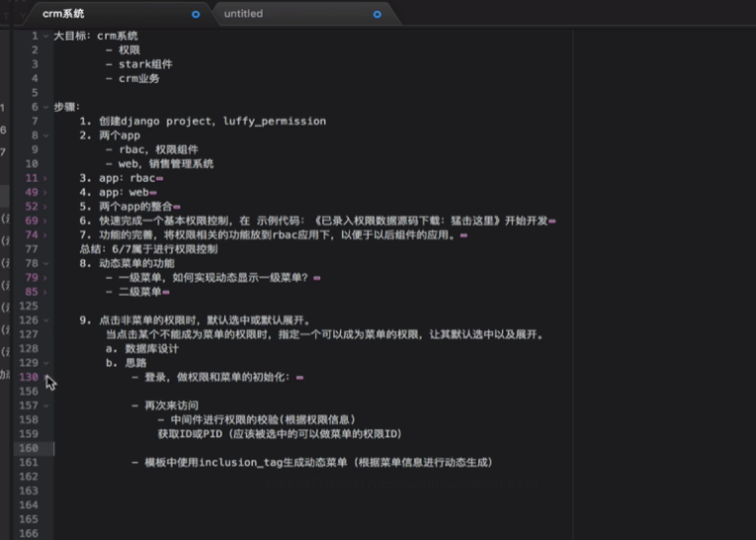Click the '- 权限' line
Screen dimensions: 756x540
[123, 50]
